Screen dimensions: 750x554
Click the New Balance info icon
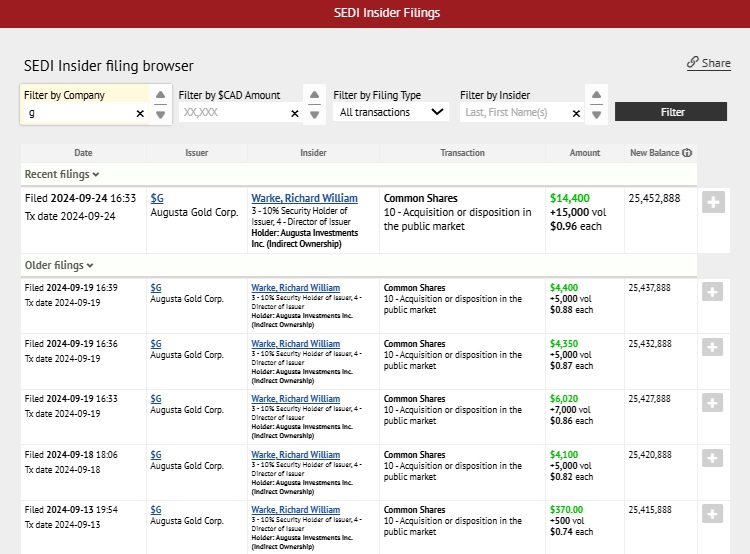pyautogui.click(x=687, y=153)
